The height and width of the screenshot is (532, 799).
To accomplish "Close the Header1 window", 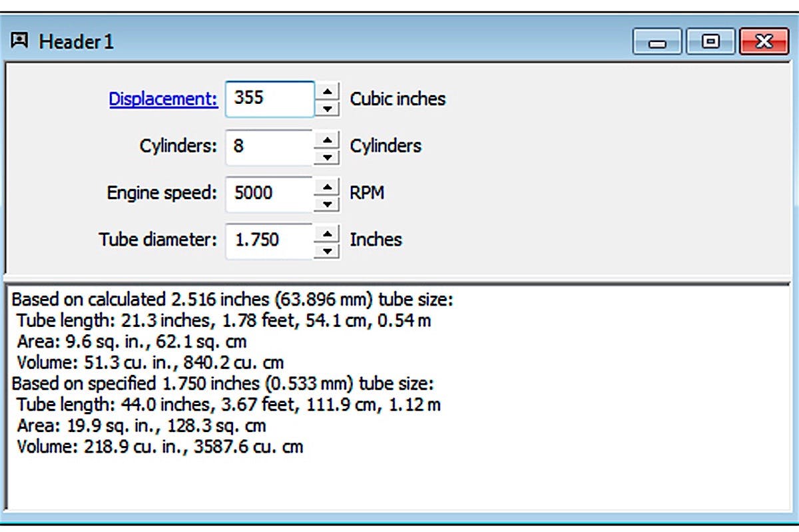I will pos(764,43).
